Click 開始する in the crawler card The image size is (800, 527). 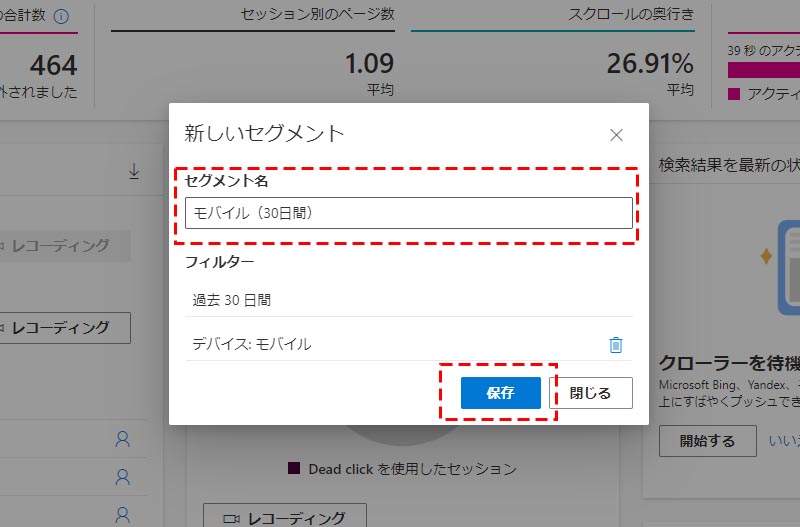coord(707,440)
